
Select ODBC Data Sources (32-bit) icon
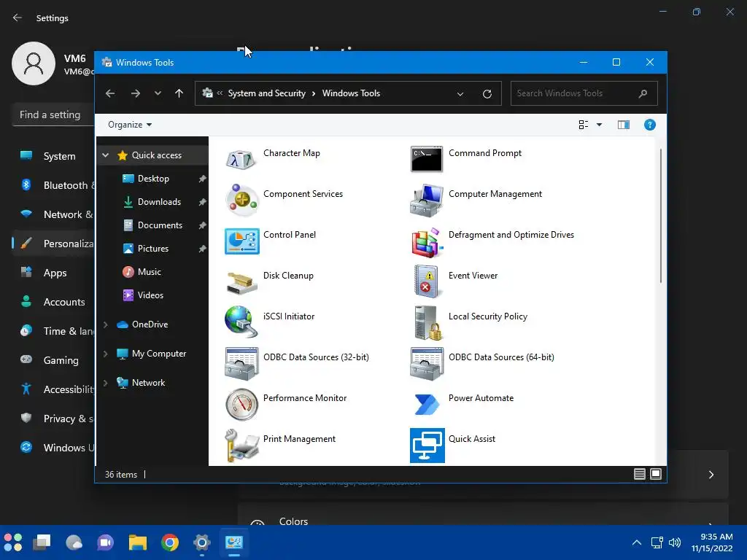click(241, 364)
